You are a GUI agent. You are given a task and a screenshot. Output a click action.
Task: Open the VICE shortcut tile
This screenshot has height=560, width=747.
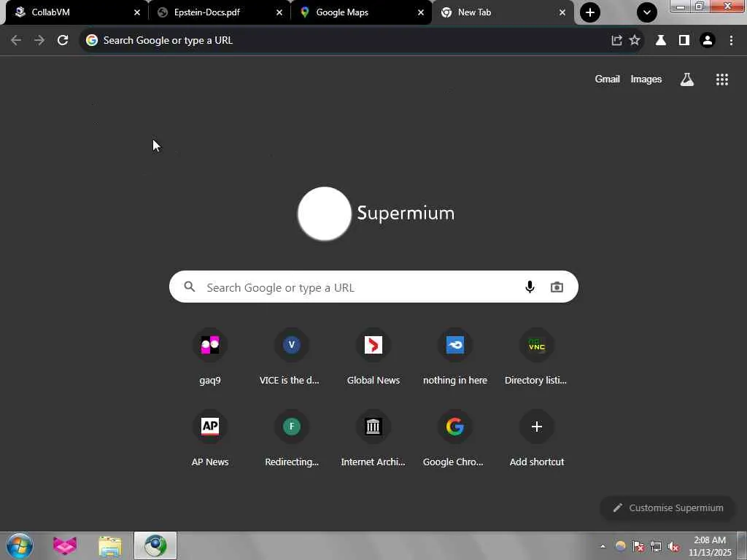(x=292, y=357)
